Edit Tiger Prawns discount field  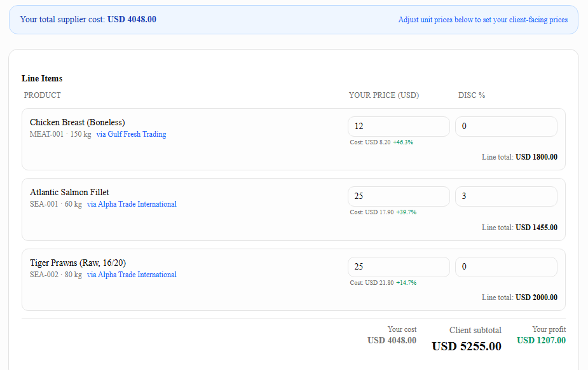506,267
